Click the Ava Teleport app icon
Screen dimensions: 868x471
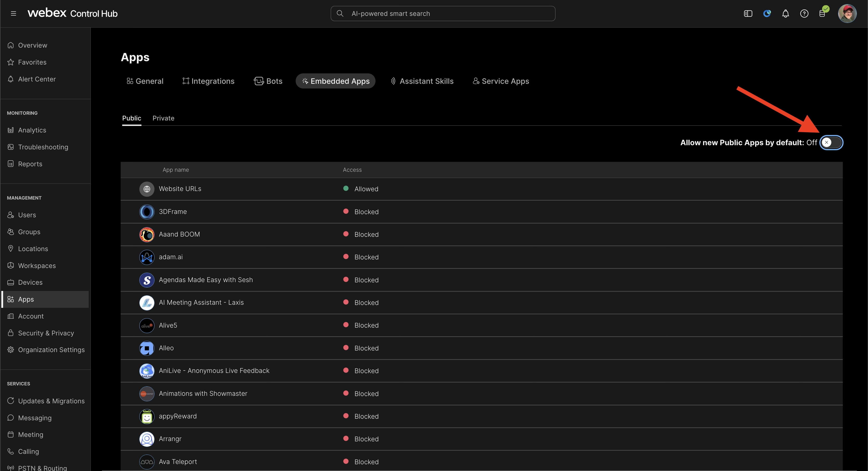[147, 462]
